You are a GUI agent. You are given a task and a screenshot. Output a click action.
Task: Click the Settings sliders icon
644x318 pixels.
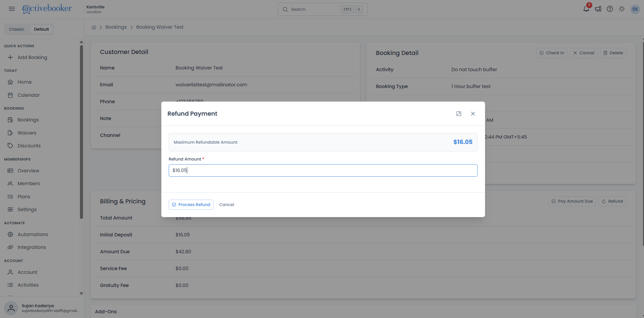pos(10,209)
